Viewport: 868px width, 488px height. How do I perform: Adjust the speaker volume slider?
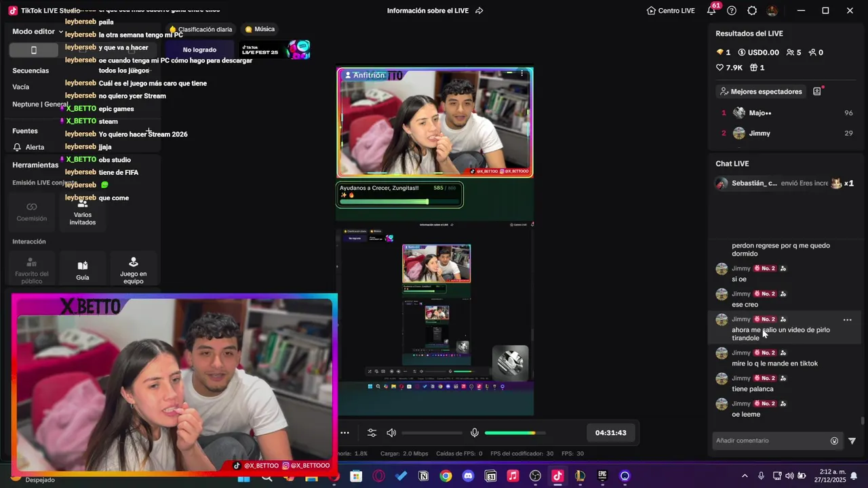tap(432, 432)
